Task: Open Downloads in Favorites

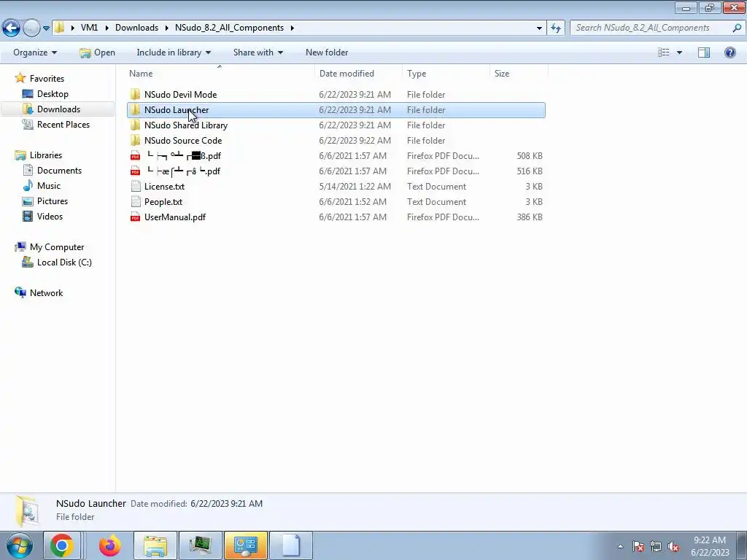Action: 58,109
